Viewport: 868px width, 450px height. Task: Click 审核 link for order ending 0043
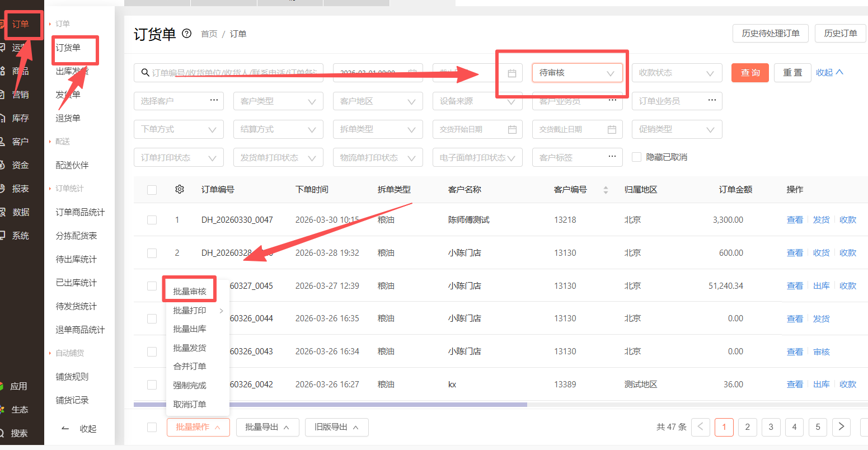tap(822, 351)
